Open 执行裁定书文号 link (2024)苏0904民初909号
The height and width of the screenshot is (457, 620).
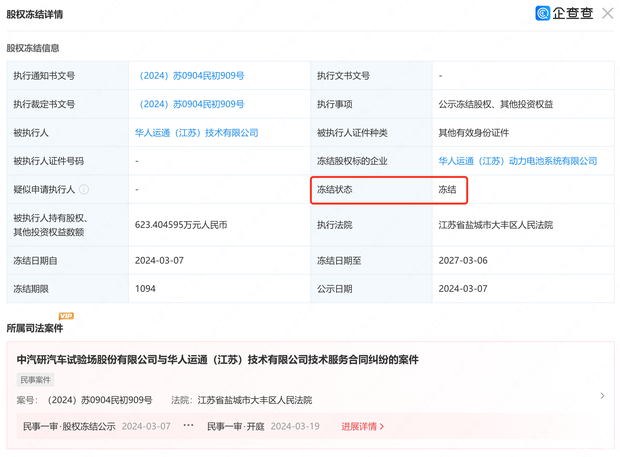[192, 104]
